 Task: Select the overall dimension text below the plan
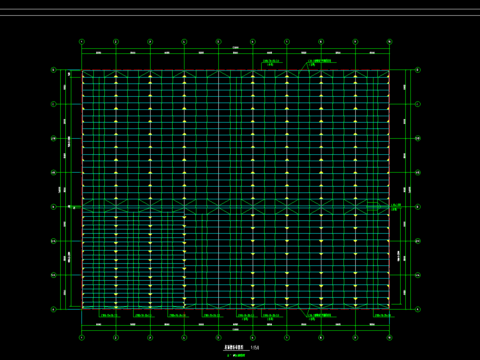click(x=235, y=329)
